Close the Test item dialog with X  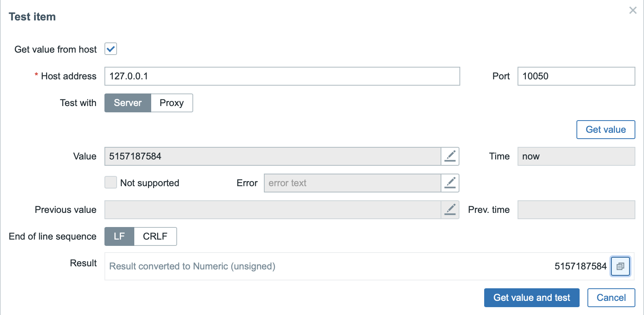pyautogui.click(x=633, y=11)
